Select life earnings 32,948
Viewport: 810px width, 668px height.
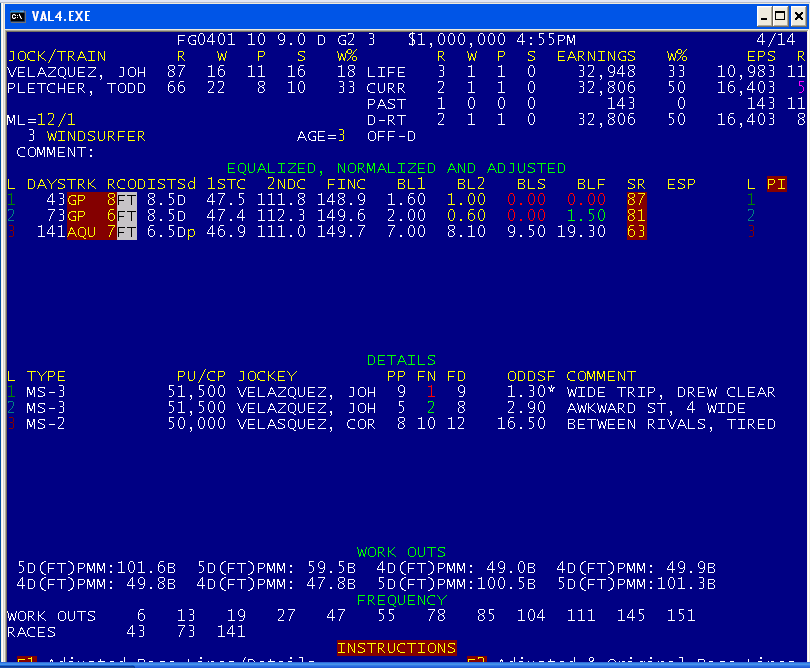(606, 72)
